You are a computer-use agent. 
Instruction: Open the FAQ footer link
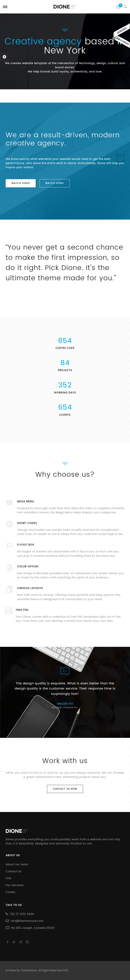click(x=8, y=878)
